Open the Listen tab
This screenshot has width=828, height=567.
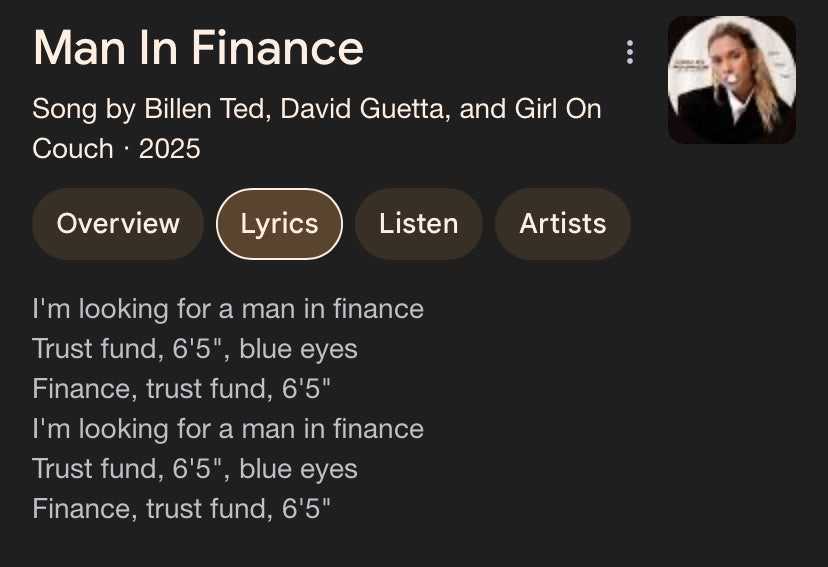click(x=418, y=224)
